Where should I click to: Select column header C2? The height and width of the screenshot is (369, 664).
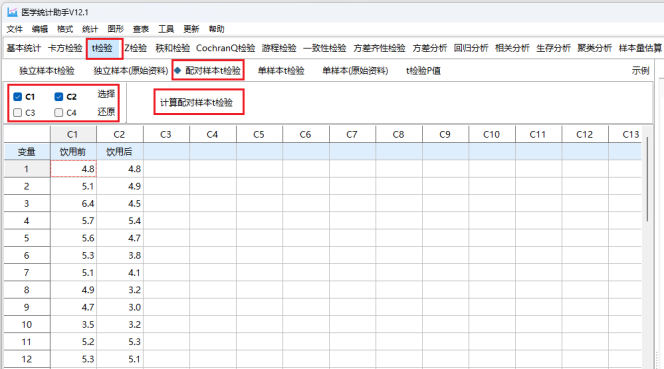click(120, 134)
